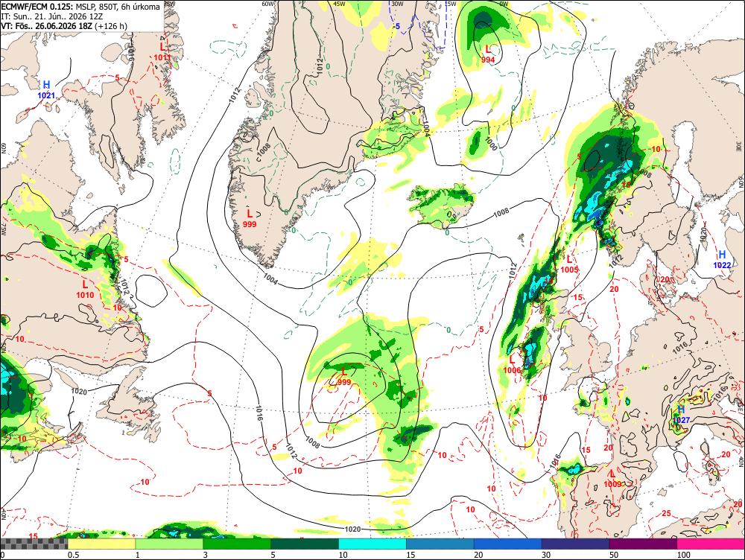Select the pink 100+ legend swatch

[711, 544]
